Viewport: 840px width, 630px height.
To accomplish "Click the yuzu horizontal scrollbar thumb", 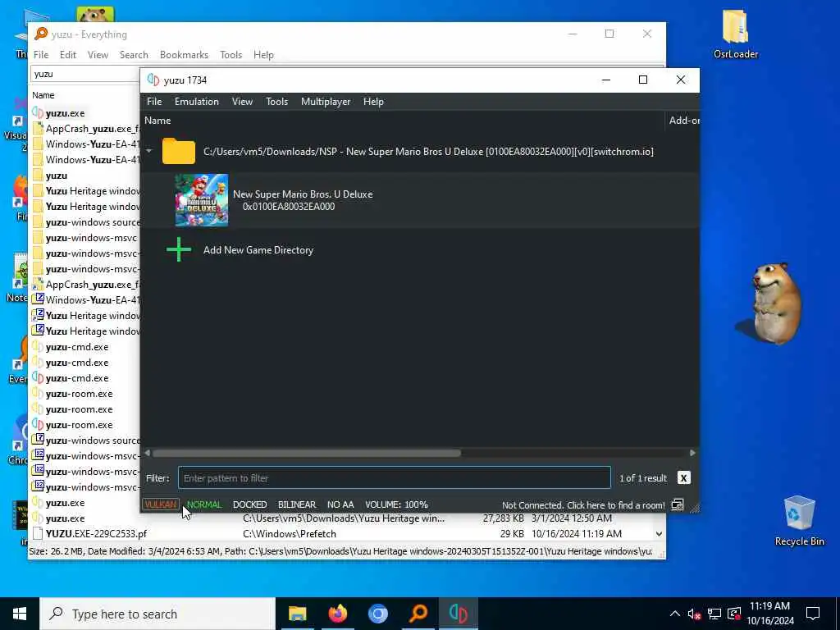I will (x=307, y=453).
